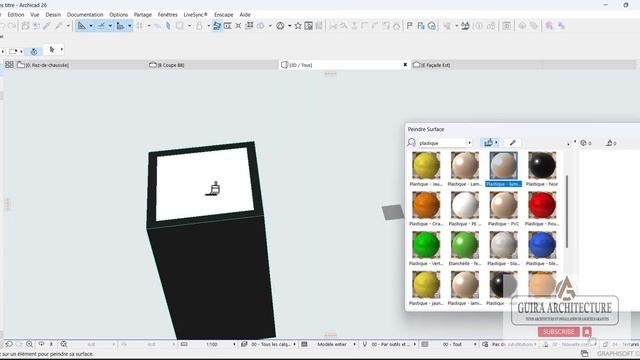Screen dimensions: 640x360
Task: Expand the 3D projection dropdown arrow
Action: pos(289,26)
